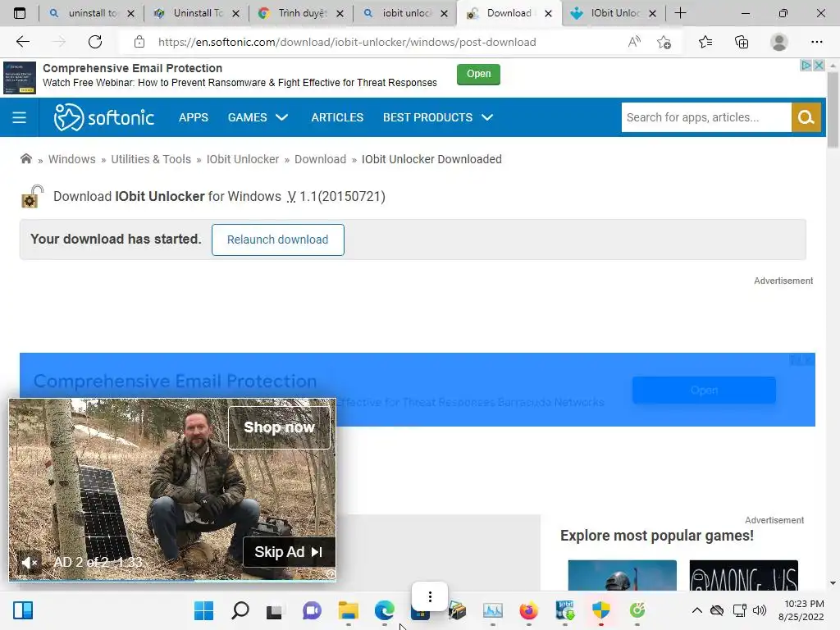This screenshot has width=840, height=630.
Task: Open the Favorites list
Action: [x=705, y=42]
